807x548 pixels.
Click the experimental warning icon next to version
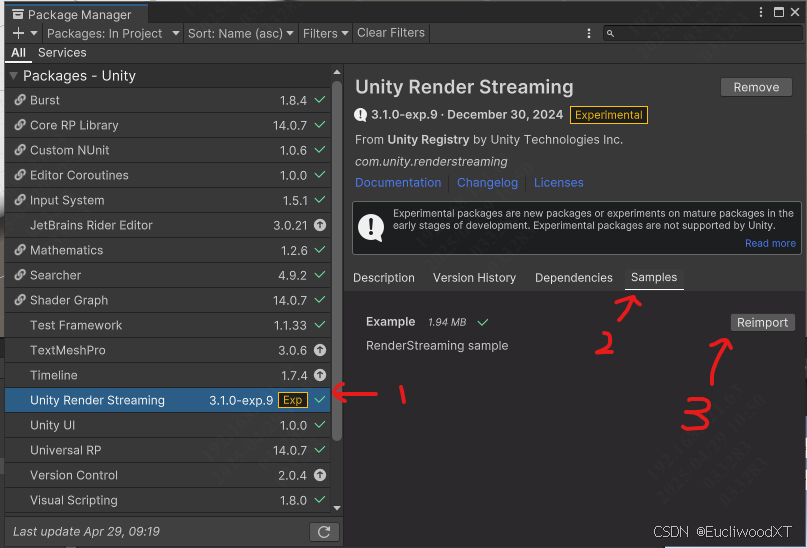tap(361, 115)
